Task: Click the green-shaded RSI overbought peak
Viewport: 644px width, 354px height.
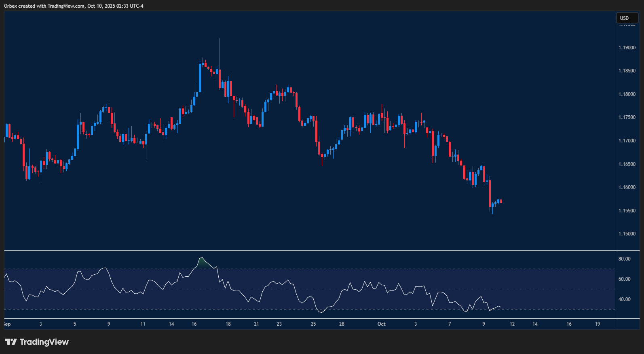Action: point(202,262)
